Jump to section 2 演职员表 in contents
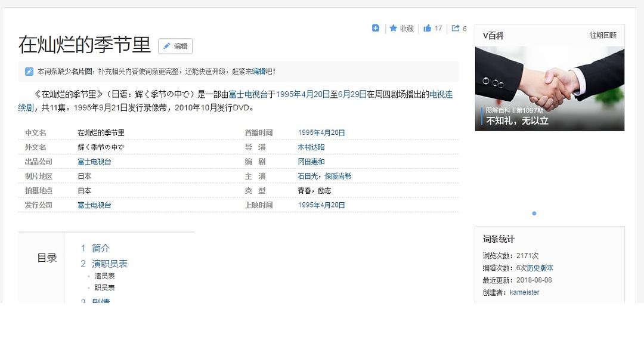644x337 pixels. pos(109,264)
